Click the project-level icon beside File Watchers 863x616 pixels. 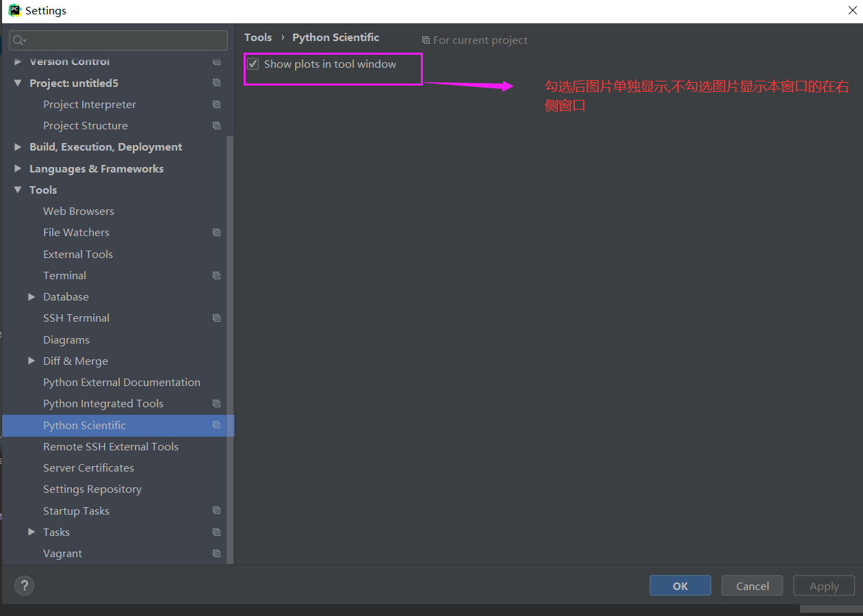coord(217,232)
